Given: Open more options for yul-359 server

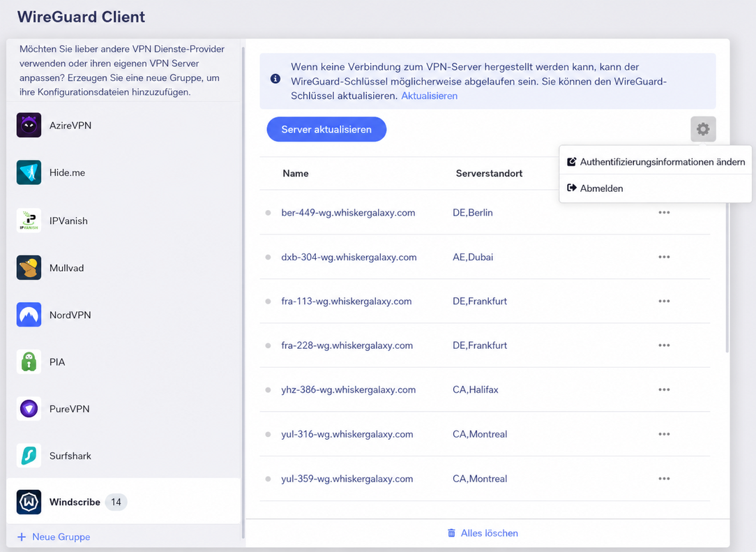Looking at the screenshot, I should click(x=664, y=479).
